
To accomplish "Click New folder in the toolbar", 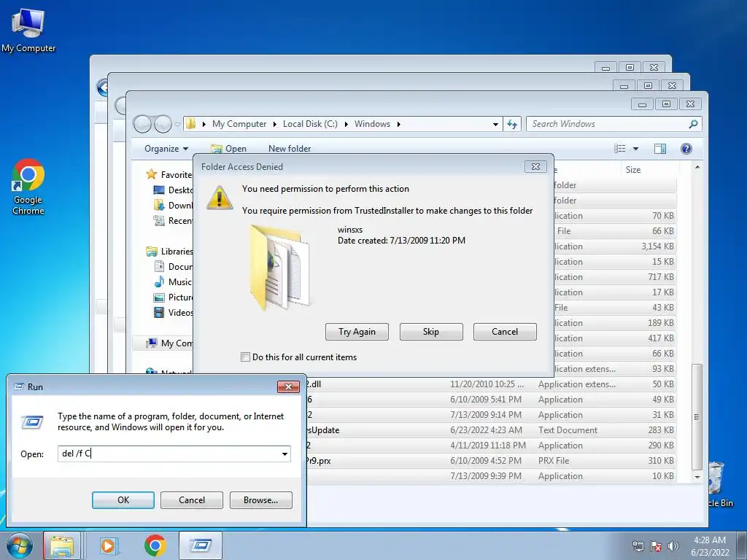I will tap(290, 149).
